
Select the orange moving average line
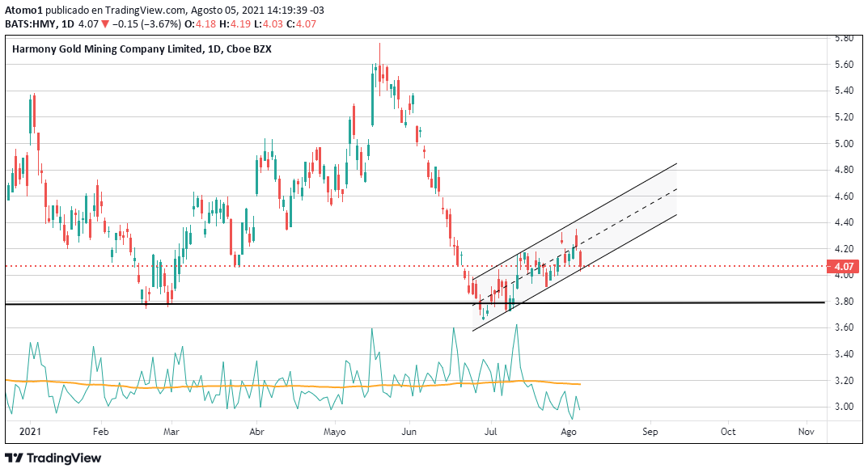[293, 384]
